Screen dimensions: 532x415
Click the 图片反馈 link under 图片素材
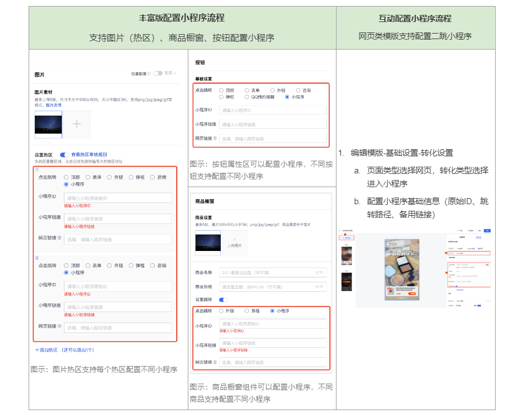53,105
